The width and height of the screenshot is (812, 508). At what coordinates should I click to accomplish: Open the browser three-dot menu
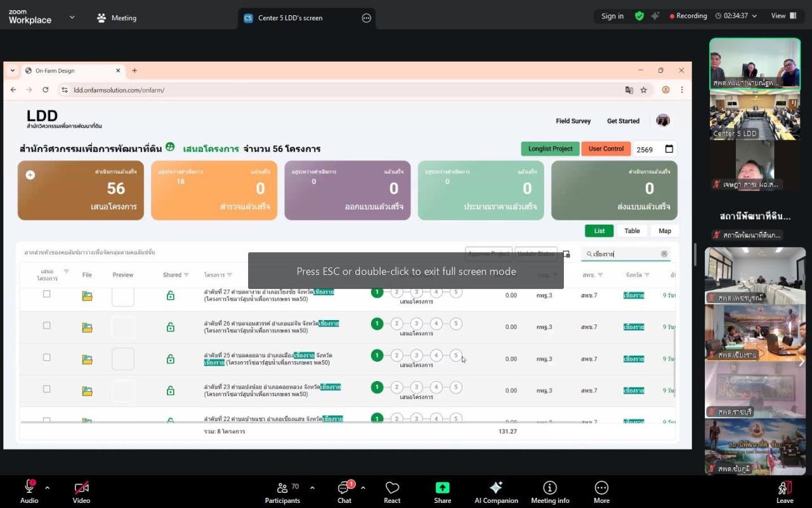[682, 90]
